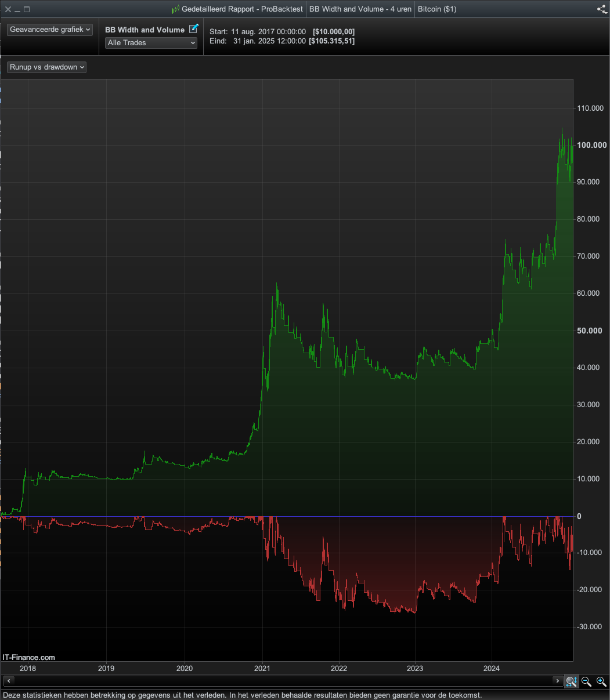Maximize the report window
Image resolution: width=610 pixels, height=700 pixels.
(x=27, y=10)
